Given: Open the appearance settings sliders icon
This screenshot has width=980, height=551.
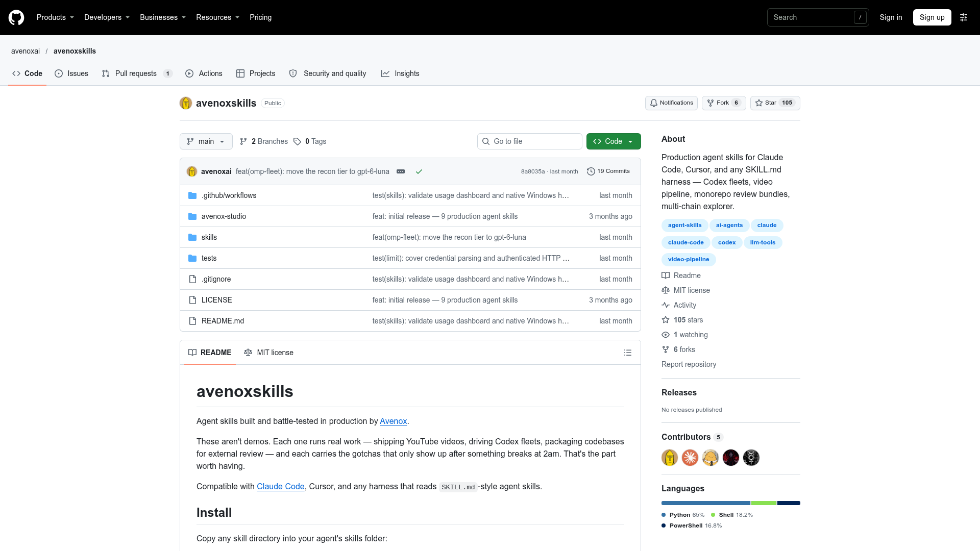Looking at the screenshot, I should (x=964, y=17).
